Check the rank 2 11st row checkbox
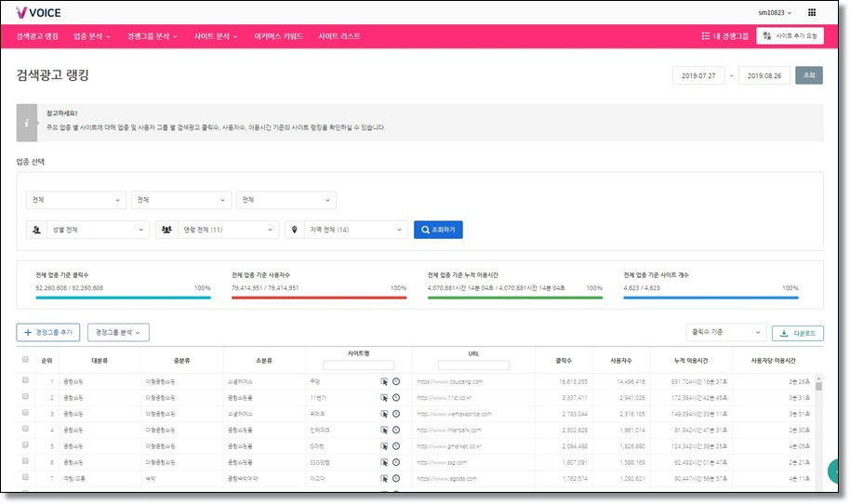Screen dimensions: 850x504 tap(25, 397)
